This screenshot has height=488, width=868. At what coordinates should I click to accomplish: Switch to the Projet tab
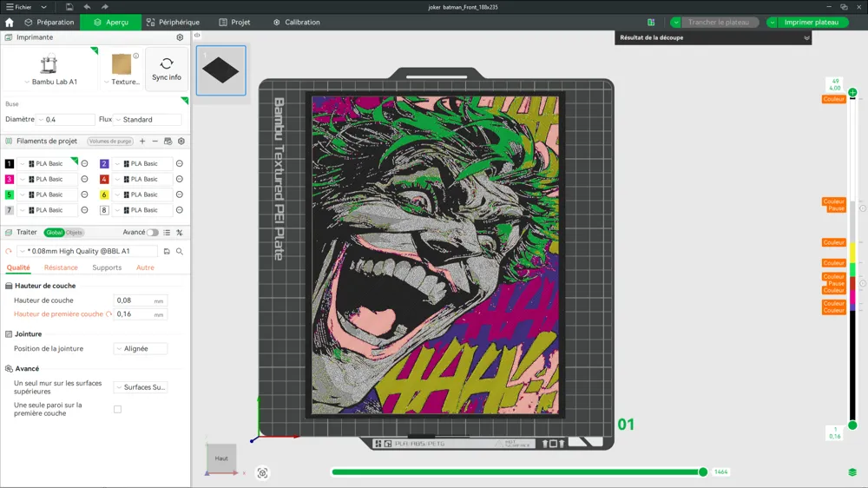click(234, 23)
